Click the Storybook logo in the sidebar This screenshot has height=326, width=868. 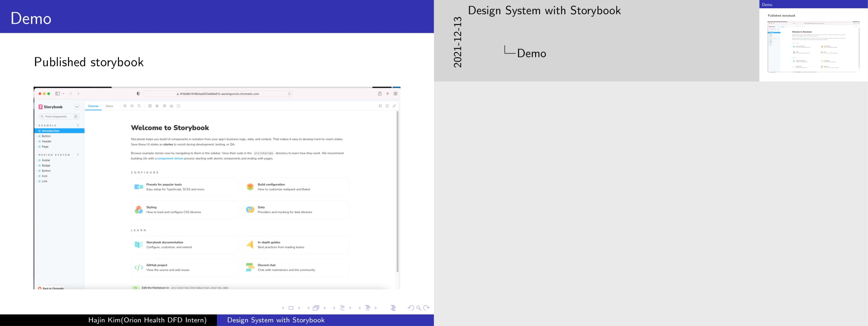51,107
